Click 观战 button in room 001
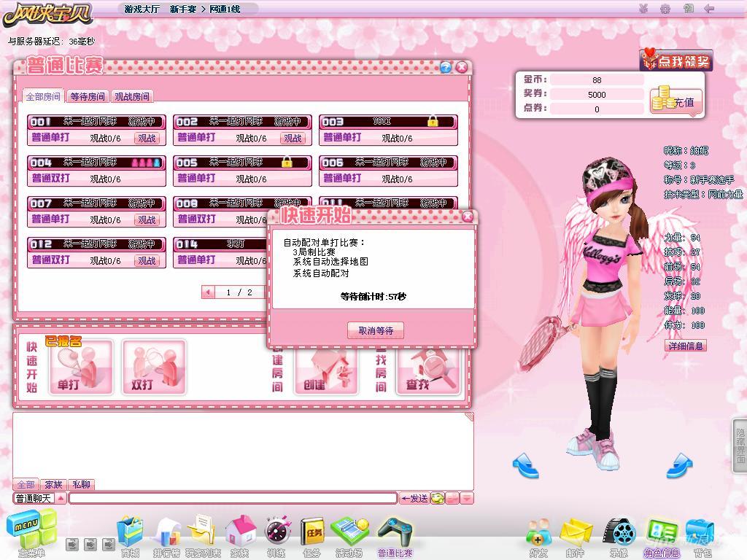 pyautogui.click(x=147, y=138)
